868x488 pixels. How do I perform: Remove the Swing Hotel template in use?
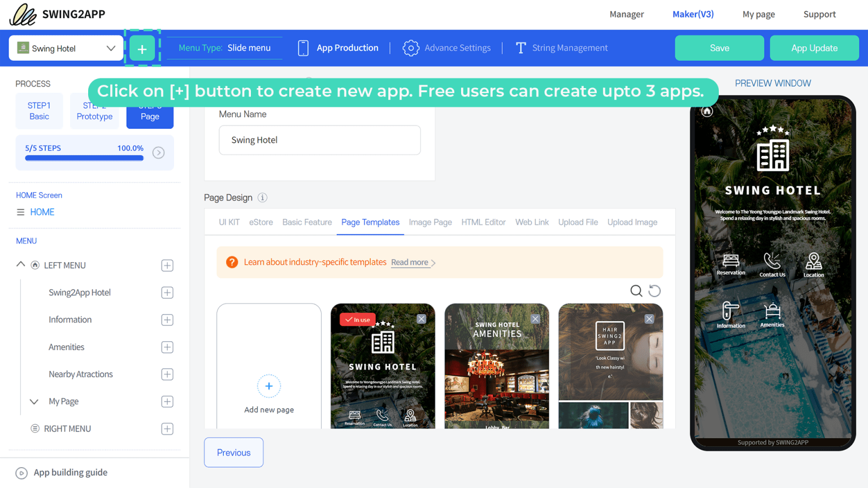click(x=421, y=319)
